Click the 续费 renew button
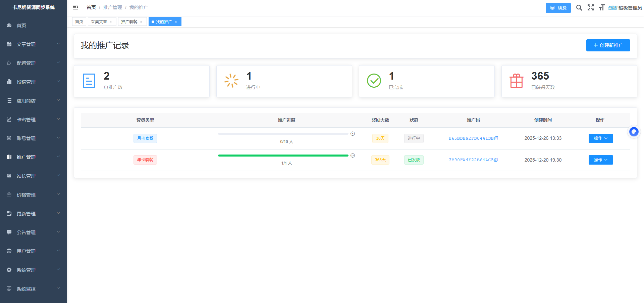 coord(558,8)
